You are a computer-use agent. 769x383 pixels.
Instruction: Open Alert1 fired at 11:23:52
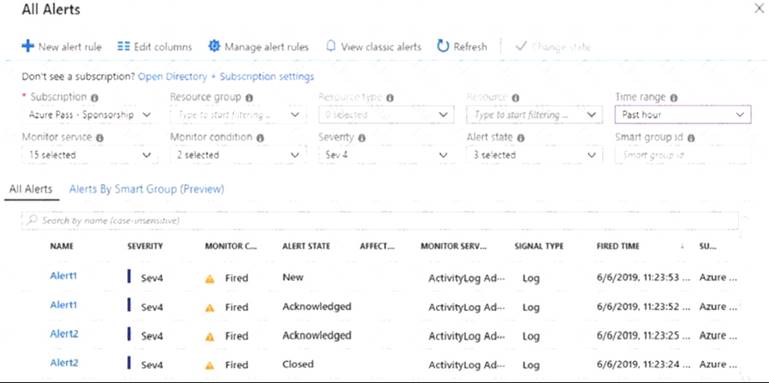click(64, 305)
